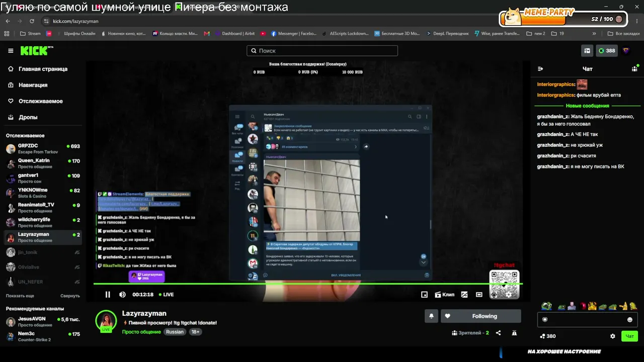
Task: Open the stream settings gear in player
Action: (509, 295)
